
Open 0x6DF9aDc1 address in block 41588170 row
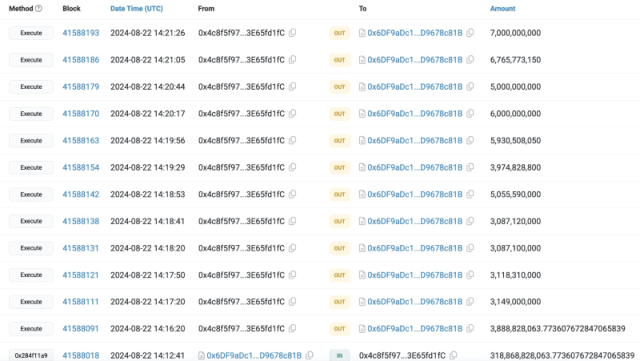[x=415, y=114]
